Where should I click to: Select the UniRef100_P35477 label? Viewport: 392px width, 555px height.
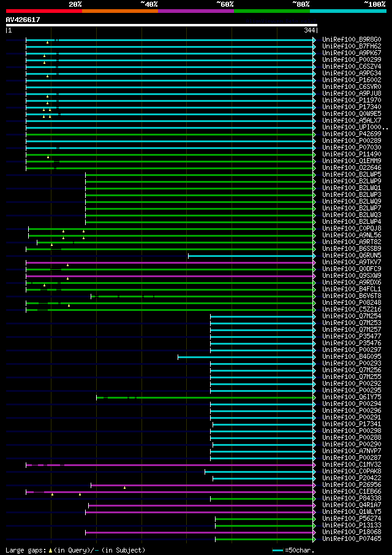pyautogui.click(x=352, y=337)
